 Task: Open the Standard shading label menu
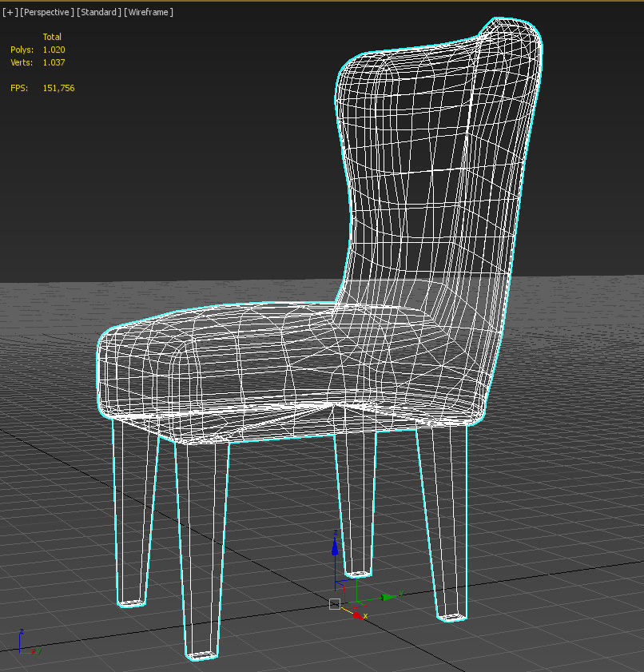[98, 13]
